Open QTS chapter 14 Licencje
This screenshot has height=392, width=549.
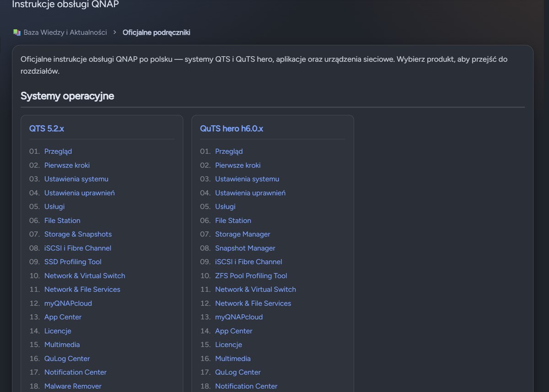58,331
